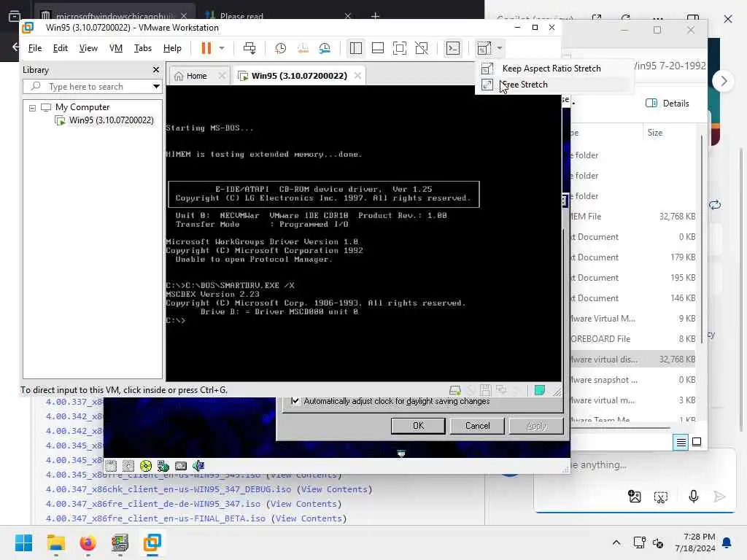This screenshot has height=560, width=747.
Task: Open Firefox from the taskbar
Action: point(88,542)
